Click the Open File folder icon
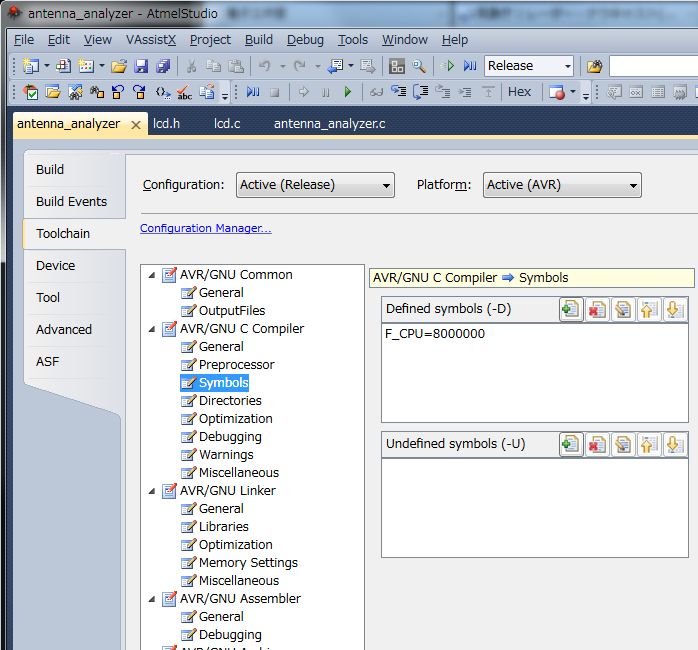Image resolution: width=698 pixels, height=650 pixels. click(119, 66)
